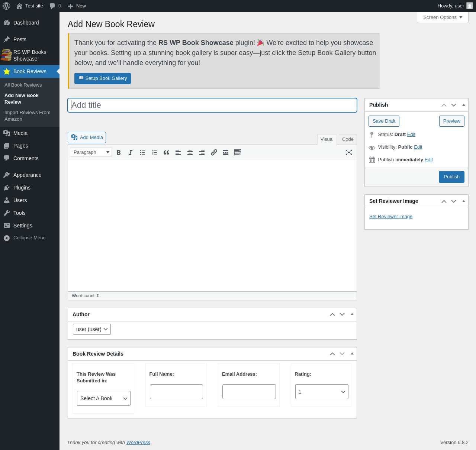Open the Select A Book dropdown
Screen dimensions: 476x450
pyautogui.click(x=104, y=398)
